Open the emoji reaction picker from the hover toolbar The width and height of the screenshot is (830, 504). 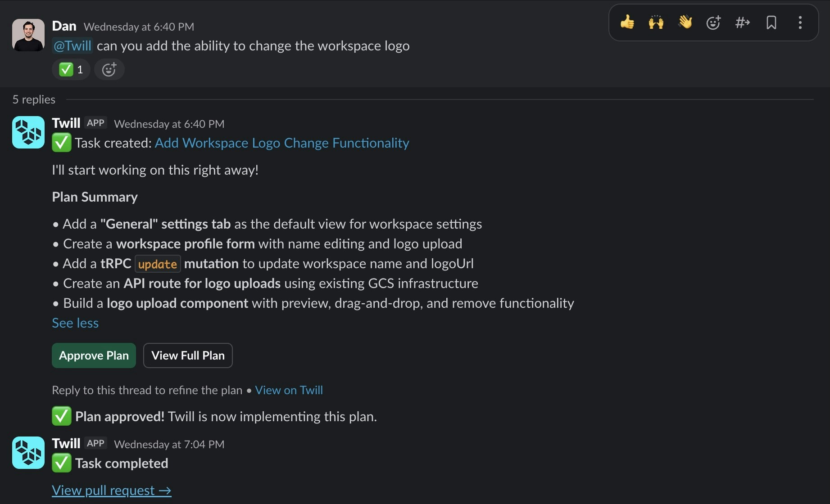(713, 22)
